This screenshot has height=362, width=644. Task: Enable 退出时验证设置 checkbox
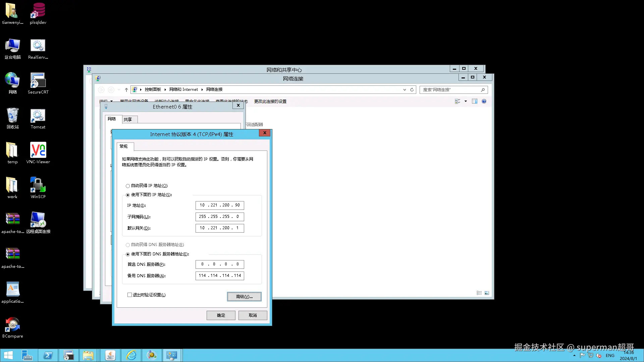(x=129, y=295)
